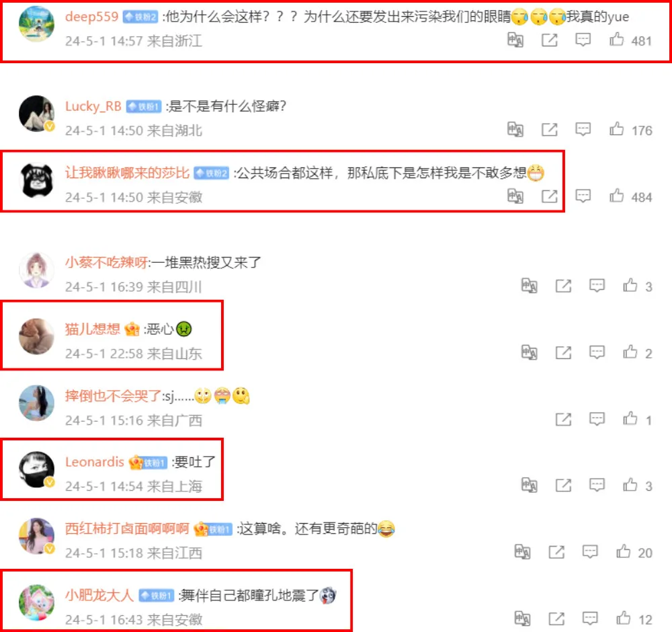Open deep559's user profile name
Screen dimensions: 672x632
click(91, 17)
